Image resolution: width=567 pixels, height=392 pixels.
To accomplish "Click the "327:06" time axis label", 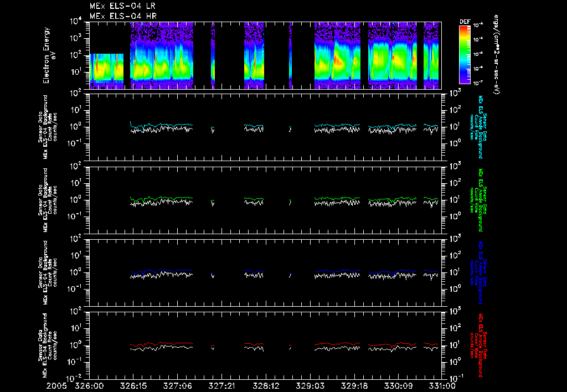I will pos(178,386).
